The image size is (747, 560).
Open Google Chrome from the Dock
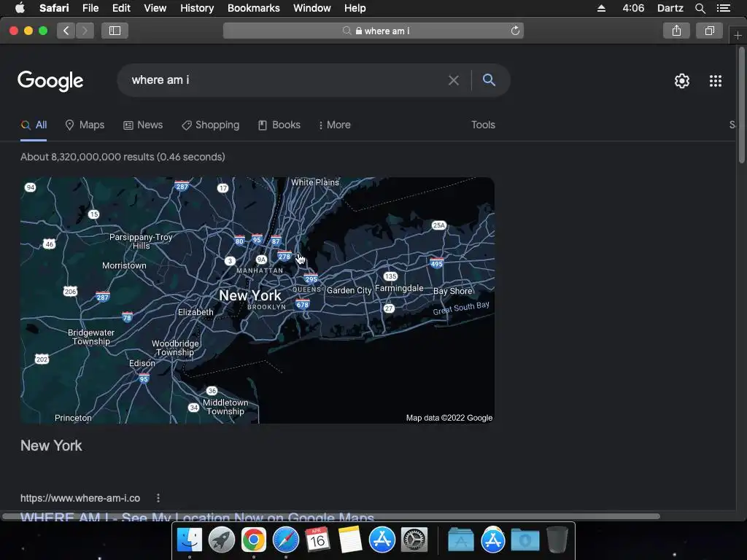pos(253,540)
